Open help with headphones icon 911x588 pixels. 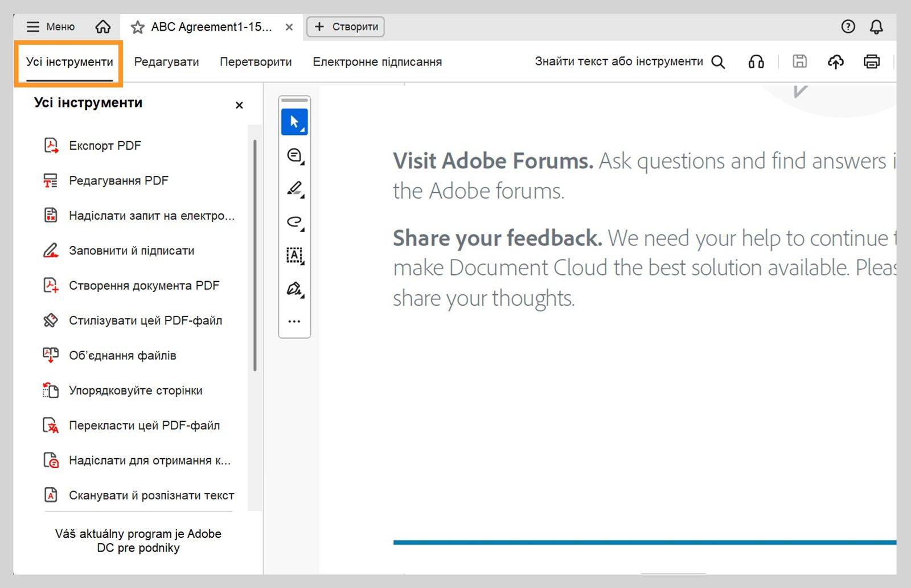click(756, 61)
